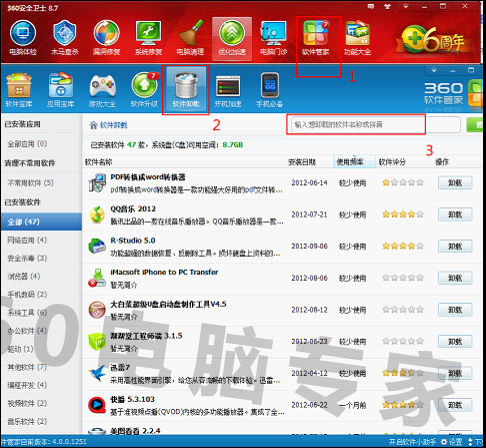Viewport: 486px width, 448px height.
Task: Select 其他软件 (7) category
Action: (x=27, y=367)
